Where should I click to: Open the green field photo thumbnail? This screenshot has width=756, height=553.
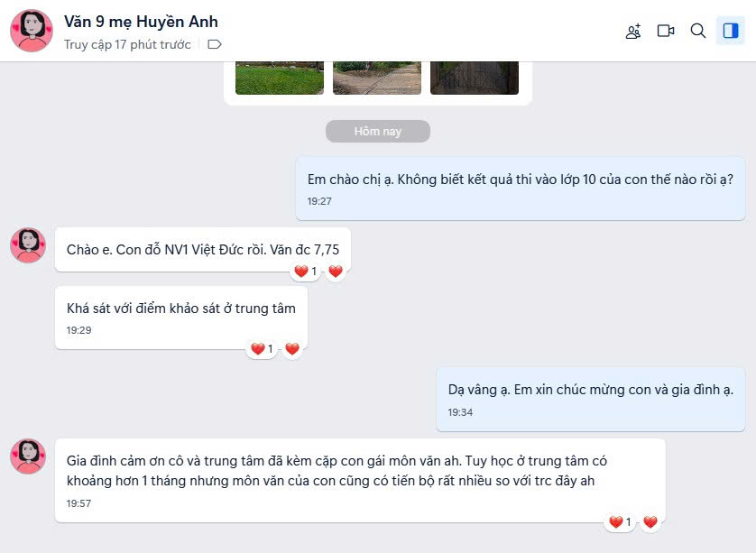click(x=280, y=78)
